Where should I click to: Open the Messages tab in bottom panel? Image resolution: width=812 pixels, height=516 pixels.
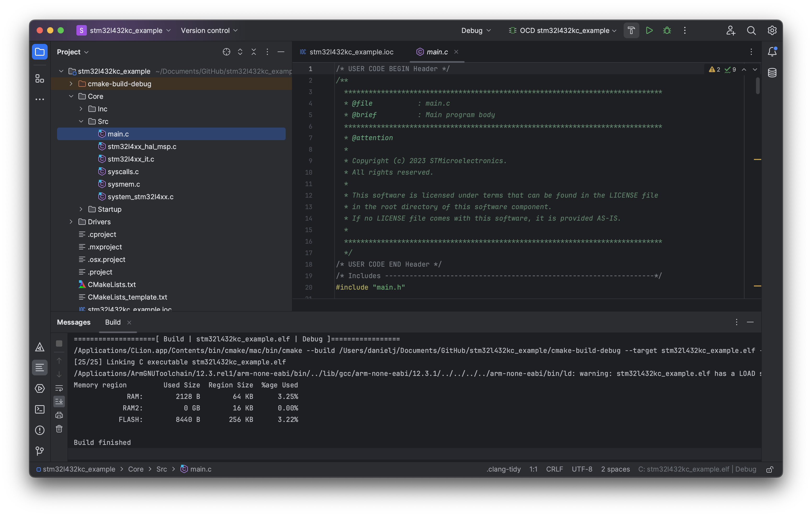point(74,322)
